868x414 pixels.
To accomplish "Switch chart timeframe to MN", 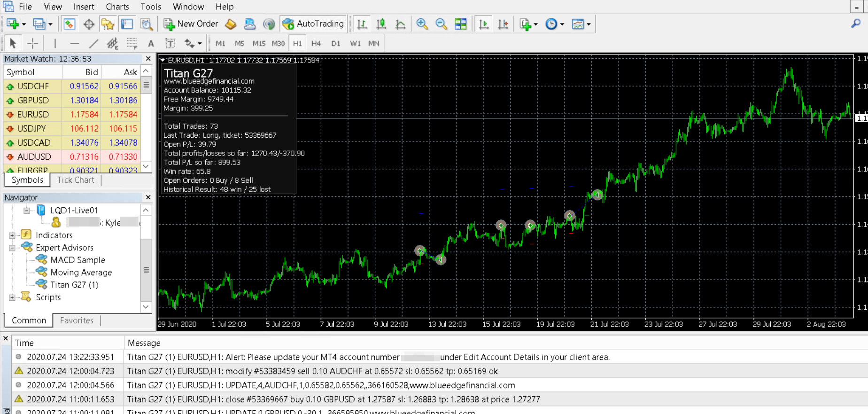I will tap(373, 43).
